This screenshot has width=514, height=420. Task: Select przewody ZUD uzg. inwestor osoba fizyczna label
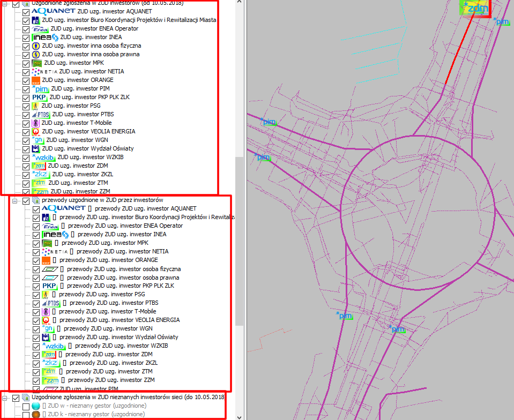pos(123,269)
